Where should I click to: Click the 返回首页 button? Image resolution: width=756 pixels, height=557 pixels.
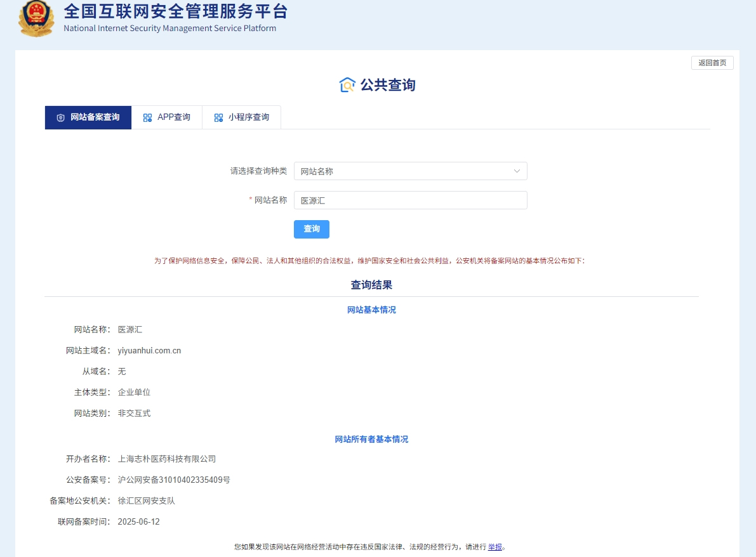pyautogui.click(x=712, y=63)
